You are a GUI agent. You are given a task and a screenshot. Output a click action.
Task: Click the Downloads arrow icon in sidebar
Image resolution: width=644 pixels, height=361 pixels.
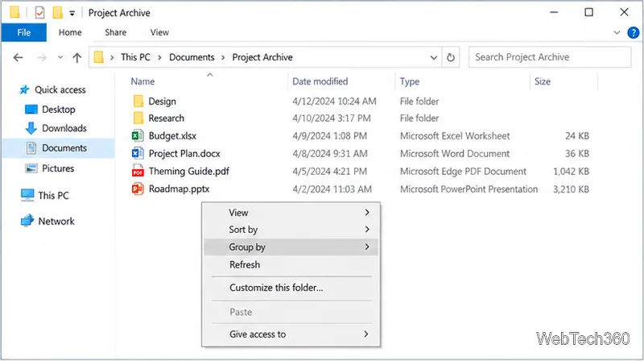(31, 128)
